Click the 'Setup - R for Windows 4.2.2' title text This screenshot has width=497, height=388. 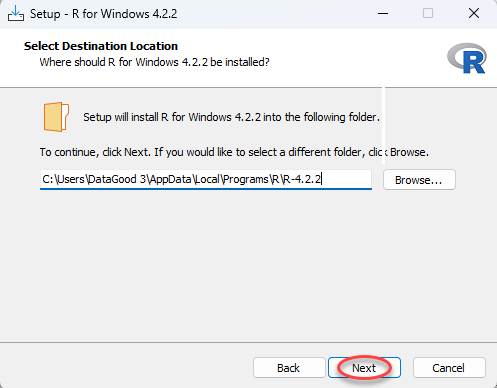pos(103,14)
